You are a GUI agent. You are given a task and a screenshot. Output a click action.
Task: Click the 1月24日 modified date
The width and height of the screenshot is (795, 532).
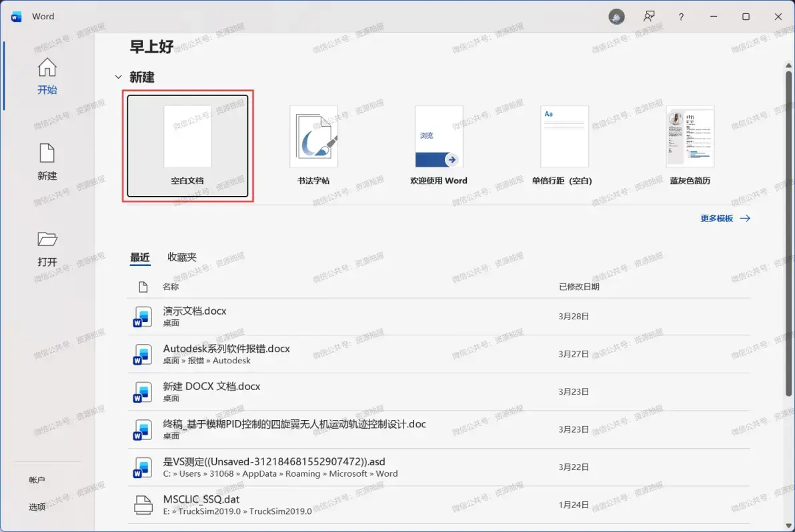574,505
